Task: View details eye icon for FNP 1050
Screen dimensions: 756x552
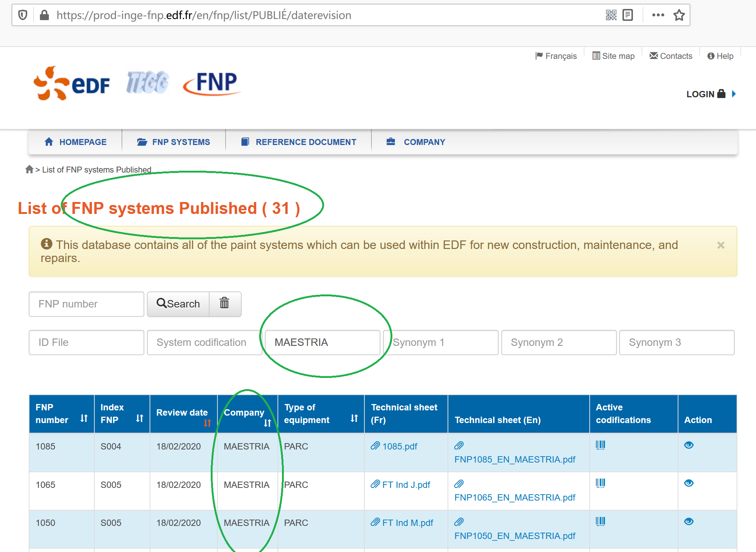Action: click(x=688, y=521)
